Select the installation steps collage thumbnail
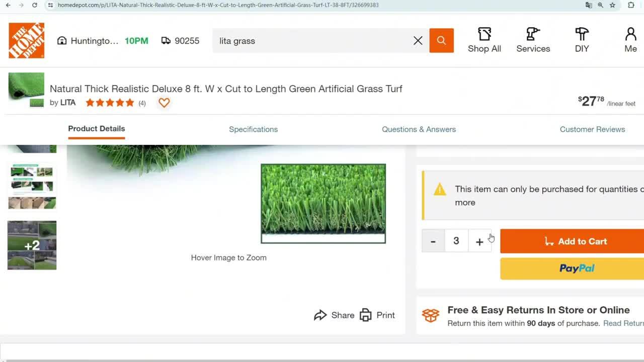Screen dimensions: 644x362 pyautogui.click(x=32, y=187)
